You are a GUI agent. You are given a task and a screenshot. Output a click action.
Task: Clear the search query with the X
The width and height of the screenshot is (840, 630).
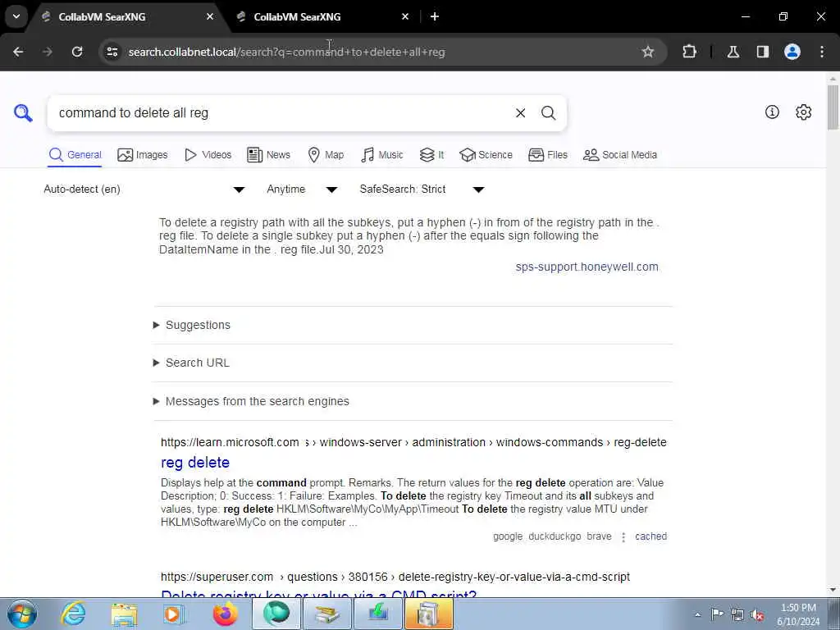click(520, 113)
